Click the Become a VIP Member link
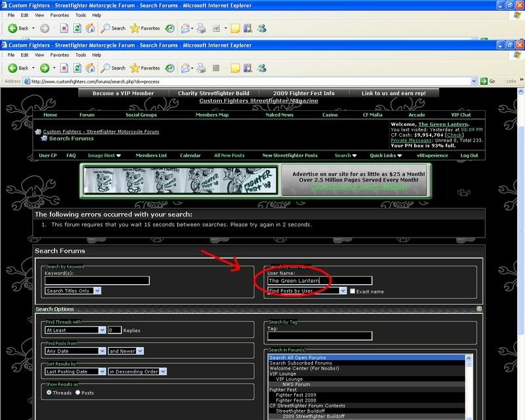Image resolution: width=525 pixels, height=420 pixels. 123,93
